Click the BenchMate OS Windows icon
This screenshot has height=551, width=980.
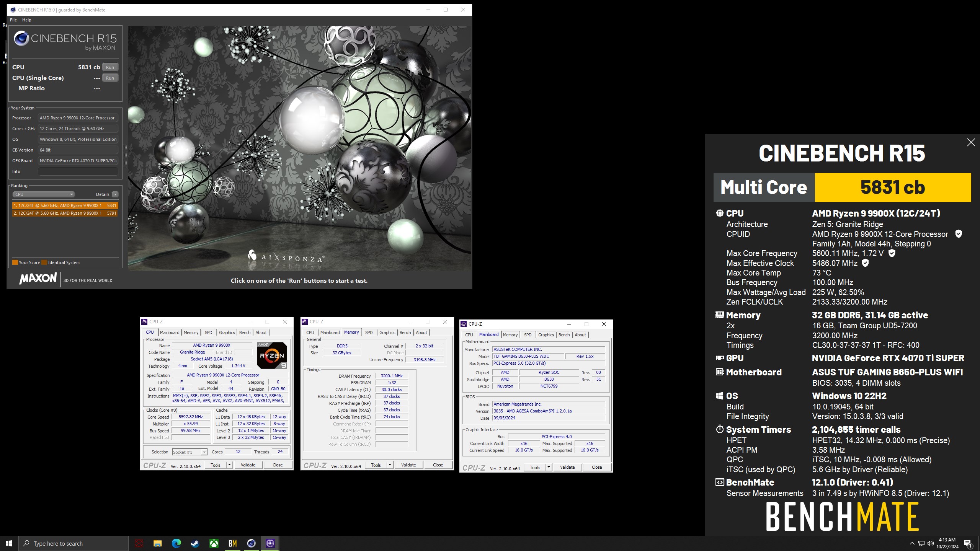(x=720, y=396)
